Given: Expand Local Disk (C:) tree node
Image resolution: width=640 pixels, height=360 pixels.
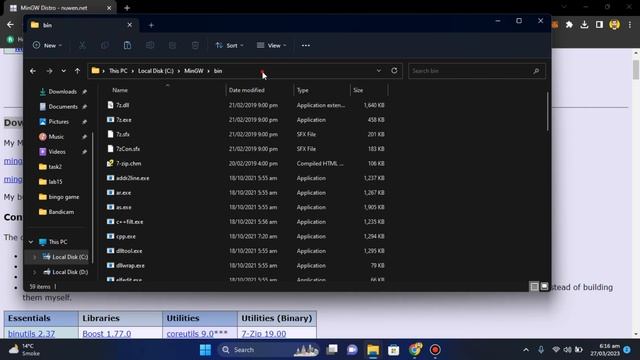Looking at the screenshot, I should tap(35, 257).
